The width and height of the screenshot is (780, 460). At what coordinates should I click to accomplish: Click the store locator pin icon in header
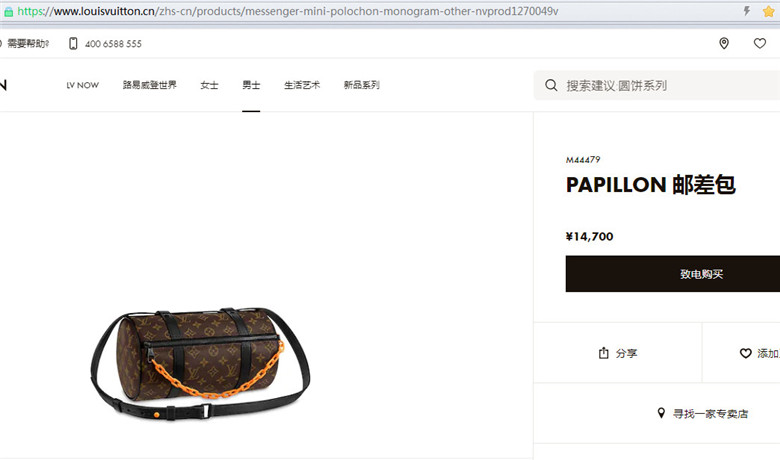coord(724,43)
